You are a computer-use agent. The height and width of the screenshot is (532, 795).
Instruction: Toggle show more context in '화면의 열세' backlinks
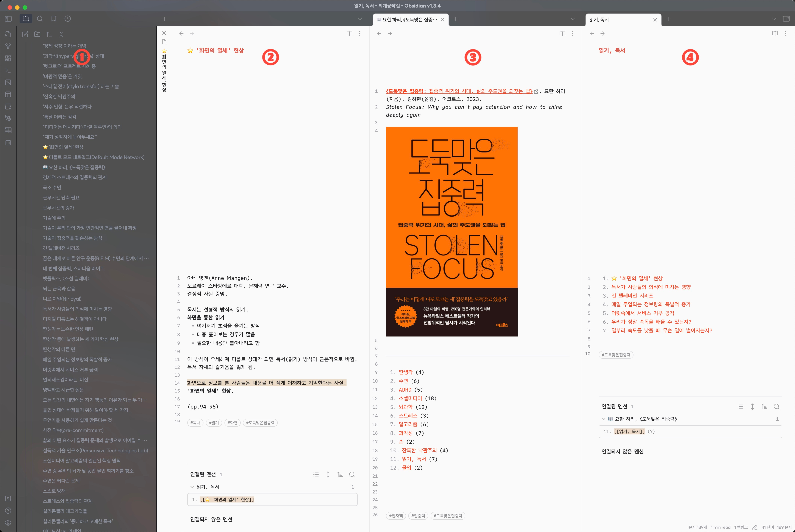[x=328, y=474]
